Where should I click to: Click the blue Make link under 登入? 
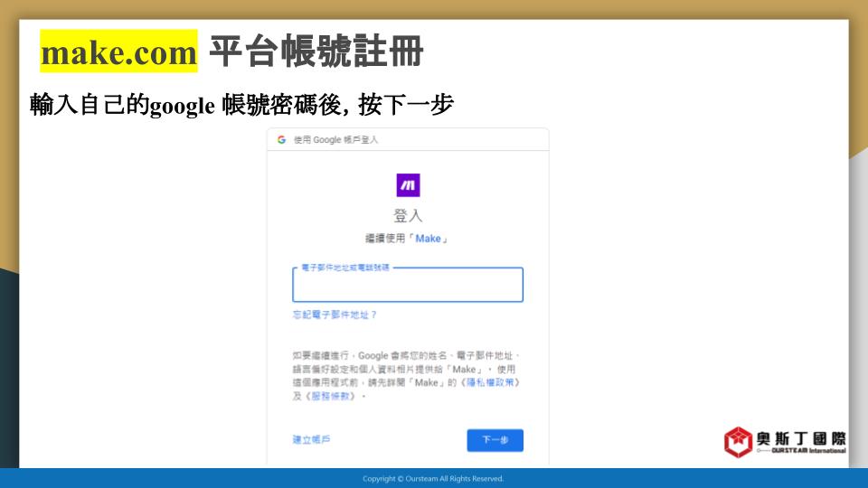tap(428, 239)
